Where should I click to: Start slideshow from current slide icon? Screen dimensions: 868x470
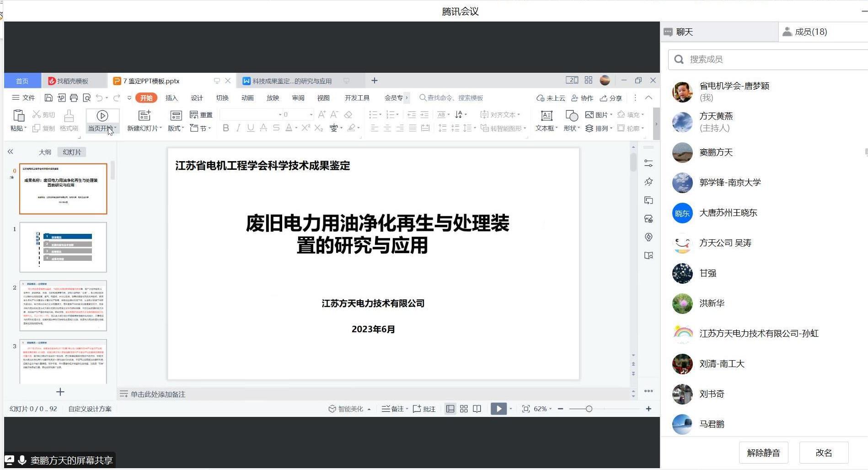click(102, 116)
